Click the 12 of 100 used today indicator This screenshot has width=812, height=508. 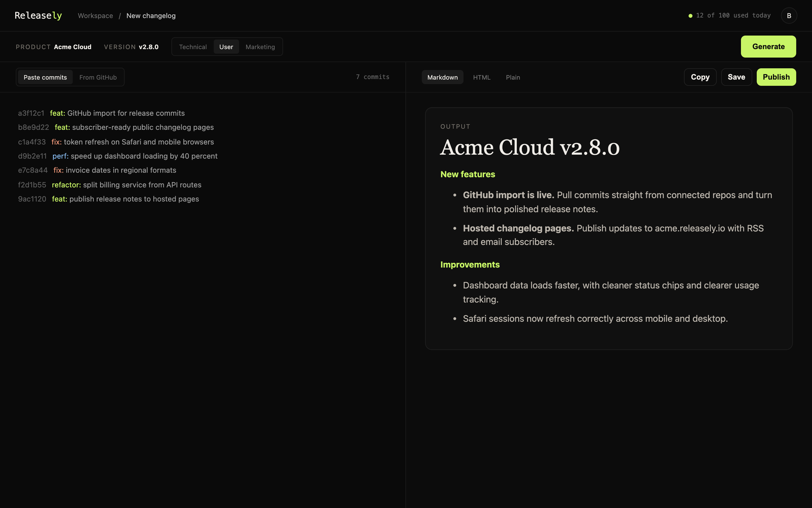[733, 16]
